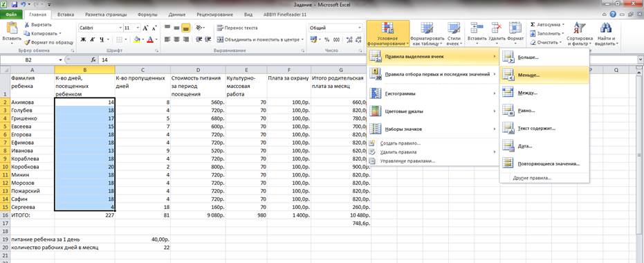Click Найти и выделить binoculars icon
Image resolution: width=644 pixels, height=263 pixels.
click(606, 28)
